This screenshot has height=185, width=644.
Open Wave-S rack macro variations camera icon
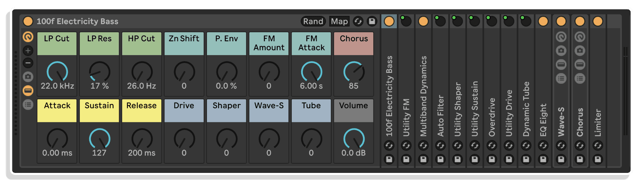coord(561,51)
